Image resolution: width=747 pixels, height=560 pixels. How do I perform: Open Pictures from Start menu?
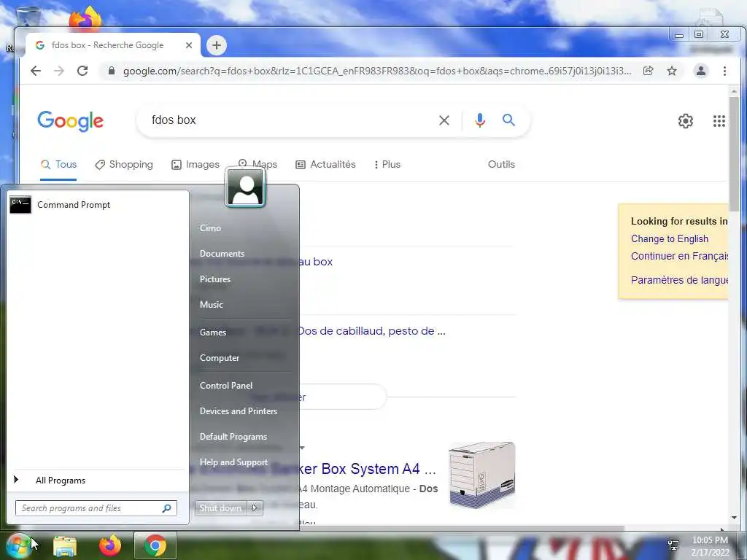(x=215, y=279)
